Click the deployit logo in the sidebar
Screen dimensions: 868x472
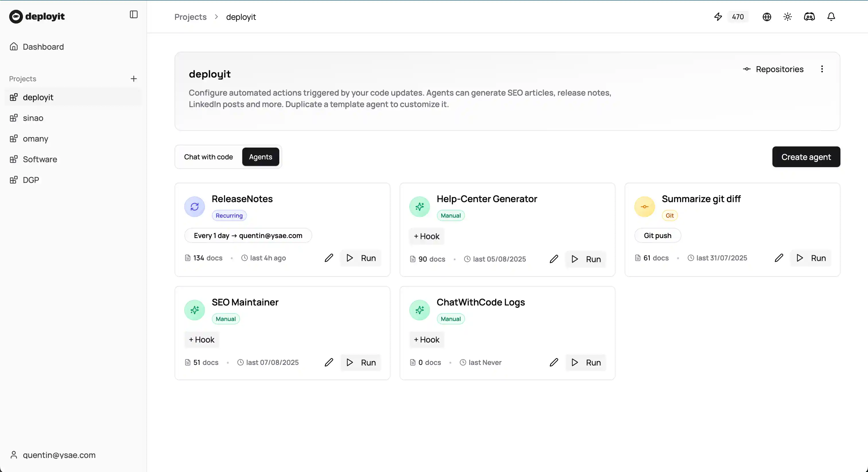[x=37, y=17]
